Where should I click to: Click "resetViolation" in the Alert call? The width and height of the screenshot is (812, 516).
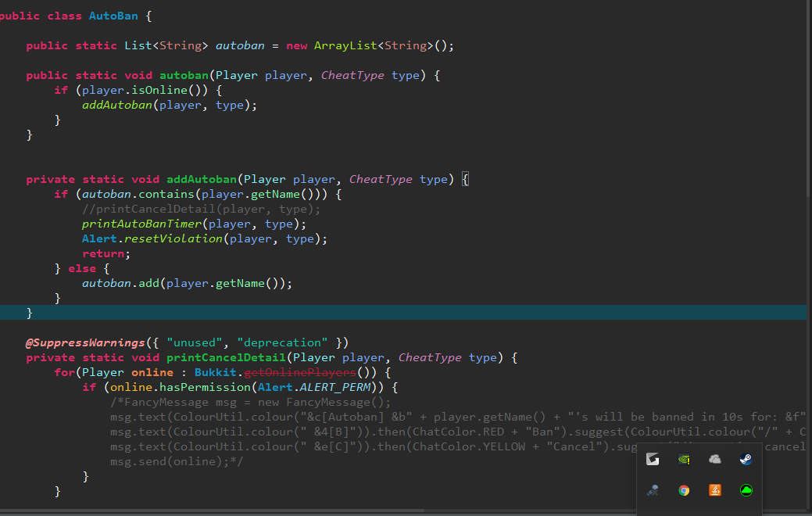point(173,238)
